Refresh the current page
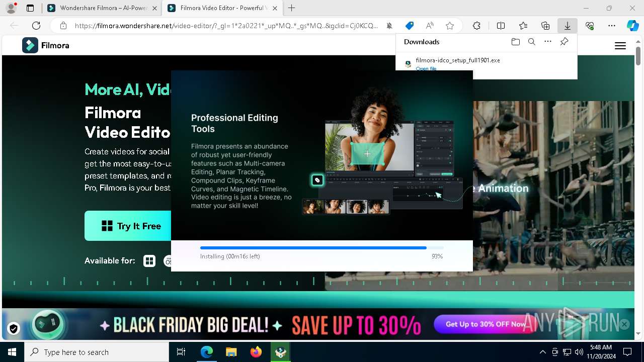This screenshot has height=362, width=644. (36, 26)
